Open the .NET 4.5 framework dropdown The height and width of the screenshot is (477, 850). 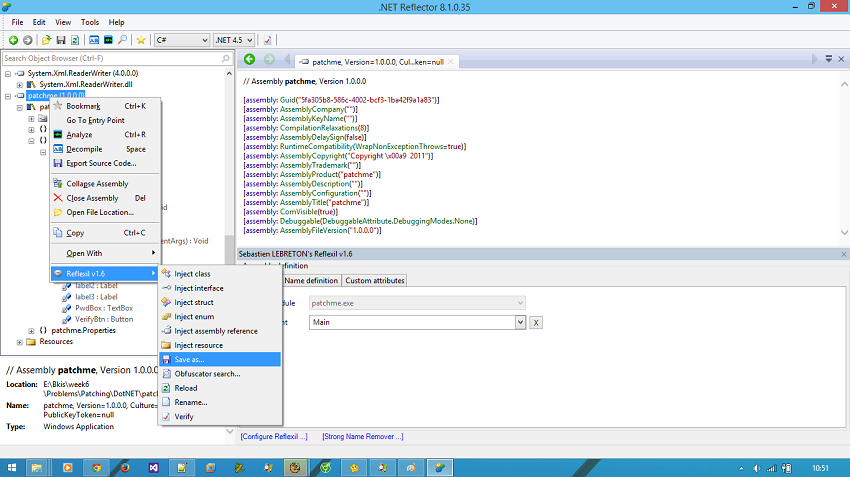coord(234,40)
